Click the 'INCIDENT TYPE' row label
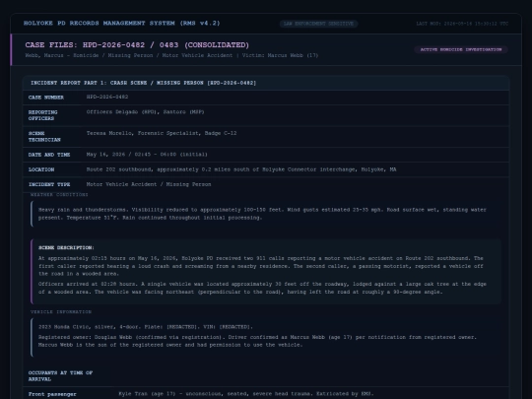The image size is (532, 399). pyautogui.click(x=49, y=184)
